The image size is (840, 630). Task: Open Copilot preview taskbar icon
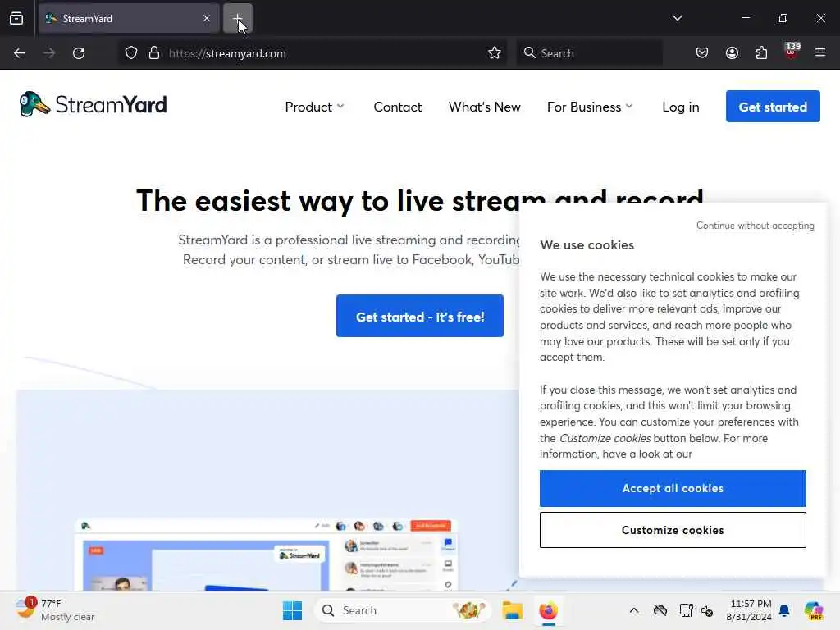click(x=814, y=610)
